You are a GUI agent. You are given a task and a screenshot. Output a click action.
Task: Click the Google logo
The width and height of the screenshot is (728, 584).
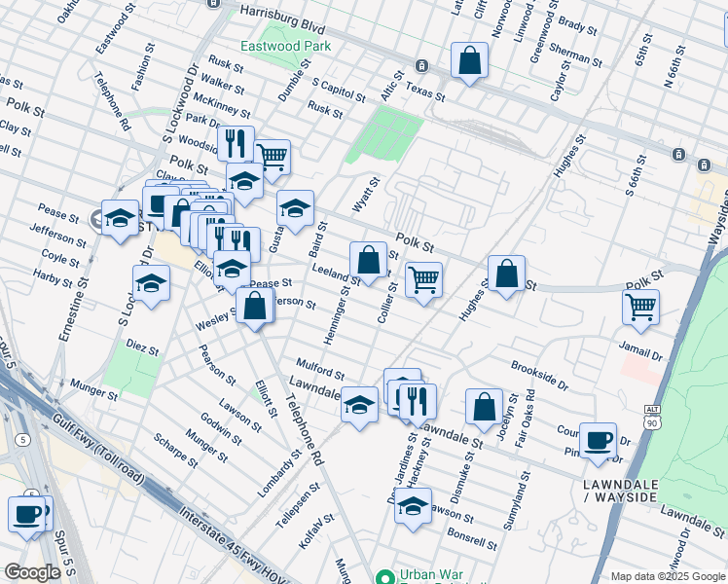pyautogui.click(x=32, y=572)
